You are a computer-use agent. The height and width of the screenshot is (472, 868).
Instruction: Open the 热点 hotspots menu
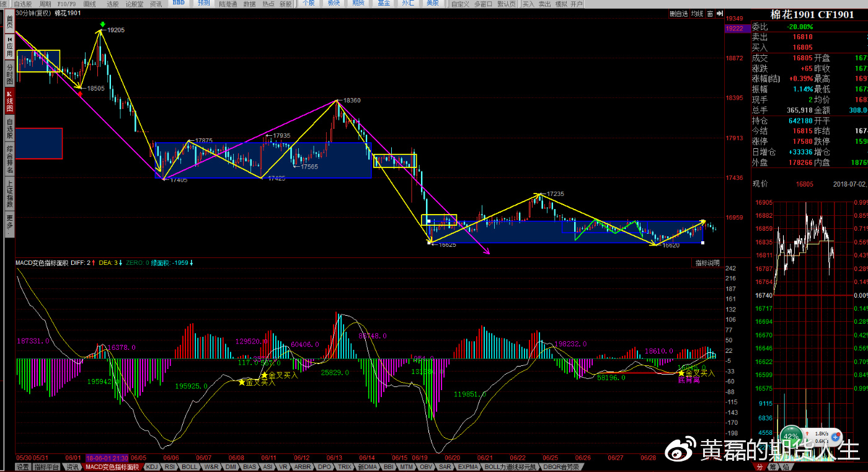[x=268, y=4]
